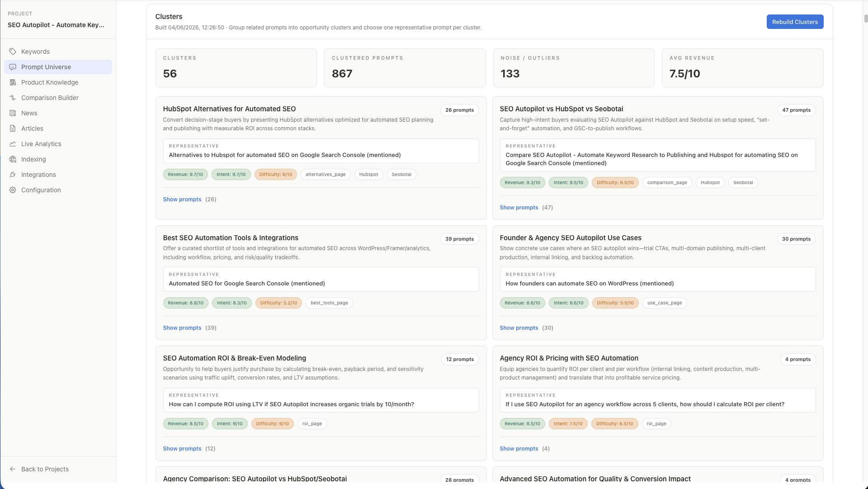Click the page vertical scrollbar

[866, 18]
